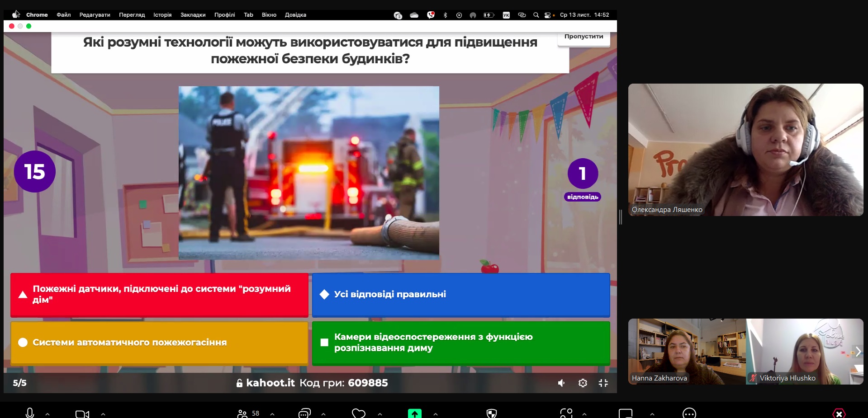Expand audio options arrow beside microphone
868x418 pixels.
(x=47, y=413)
